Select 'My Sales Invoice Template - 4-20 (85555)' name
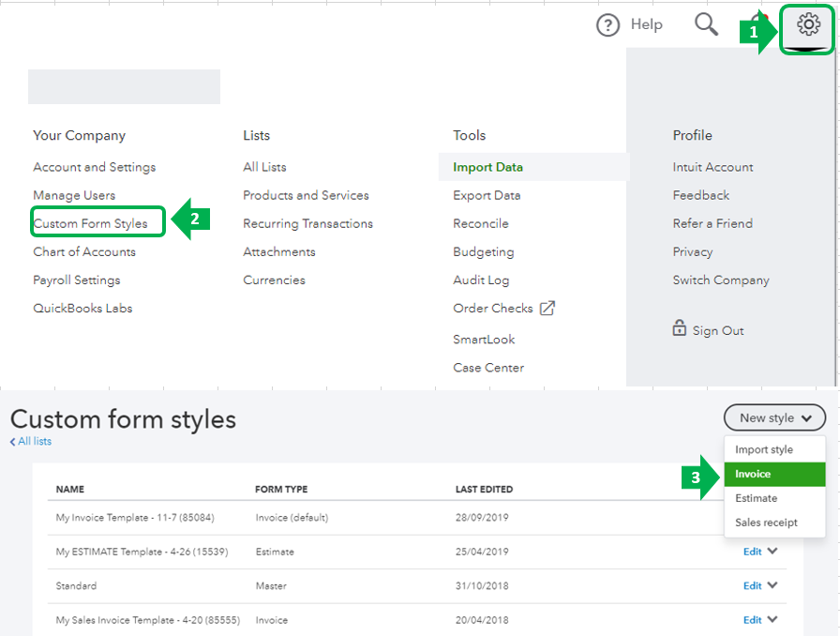The width and height of the screenshot is (840, 636). [148, 620]
